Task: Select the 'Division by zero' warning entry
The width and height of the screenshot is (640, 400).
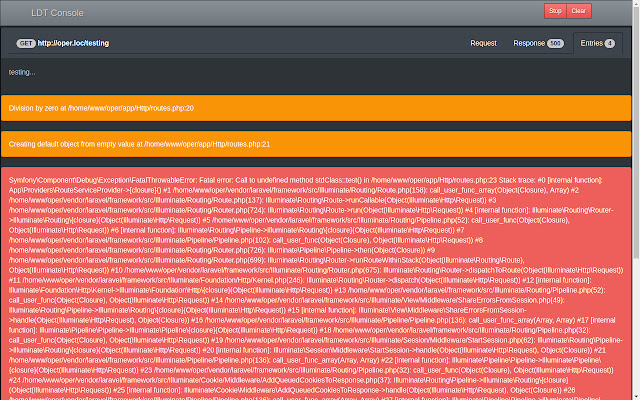Action: (x=316, y=108)
